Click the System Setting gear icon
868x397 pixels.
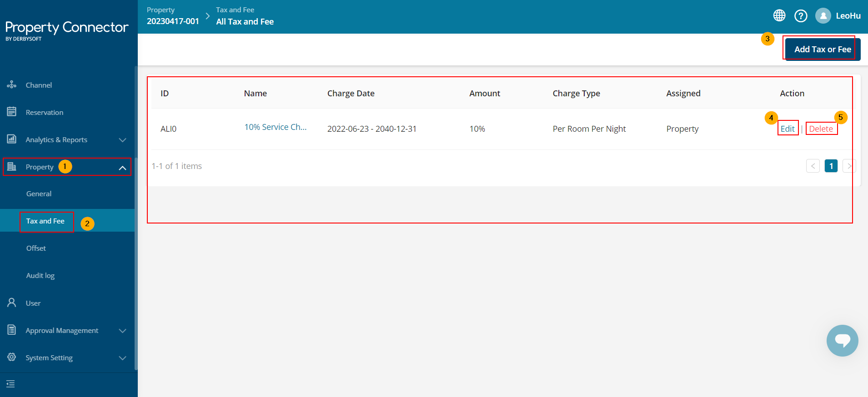point(12,357)
